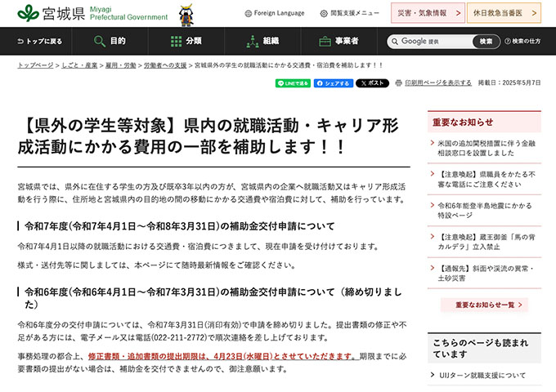
Task: Open 休日救急当番医 holiday emergency doctor button
Action: 504,13
